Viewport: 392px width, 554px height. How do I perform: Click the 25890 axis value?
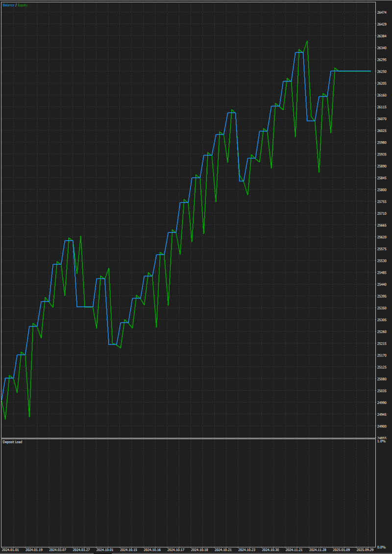[381, 166]
